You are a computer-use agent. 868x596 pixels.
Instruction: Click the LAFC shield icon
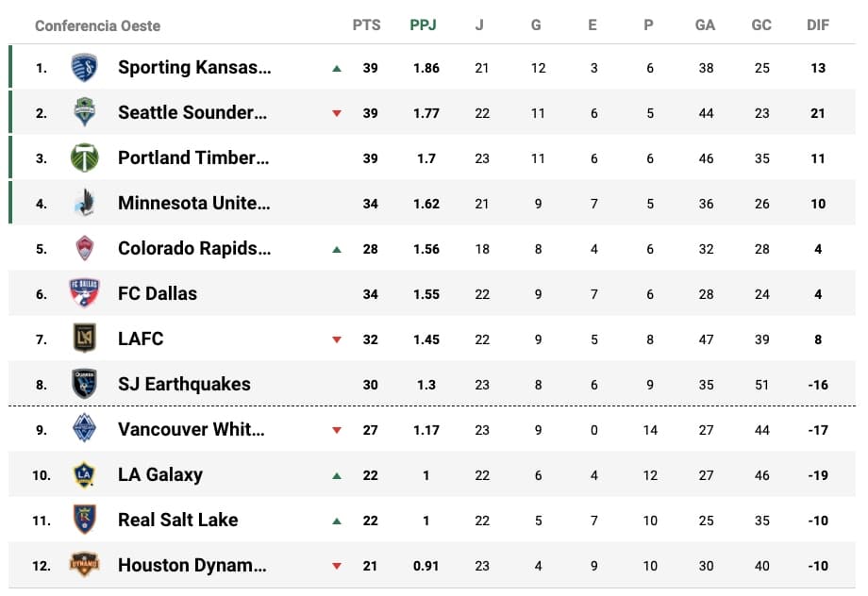point(85,339)
